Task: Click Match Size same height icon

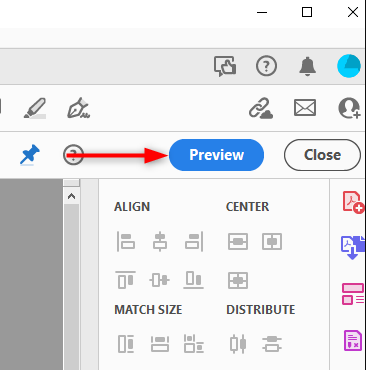Action: click(126, 344)
